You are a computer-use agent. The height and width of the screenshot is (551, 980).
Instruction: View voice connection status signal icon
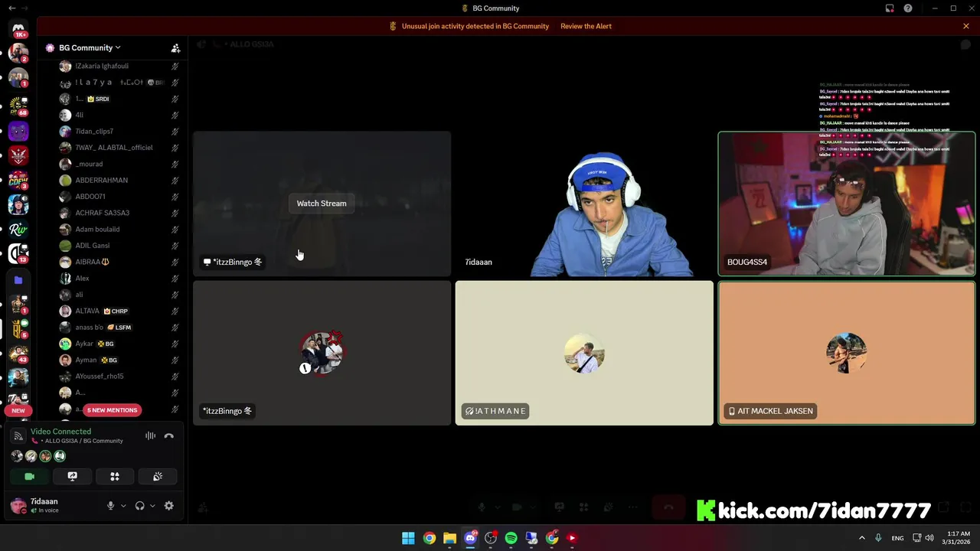tap(18, 436)
